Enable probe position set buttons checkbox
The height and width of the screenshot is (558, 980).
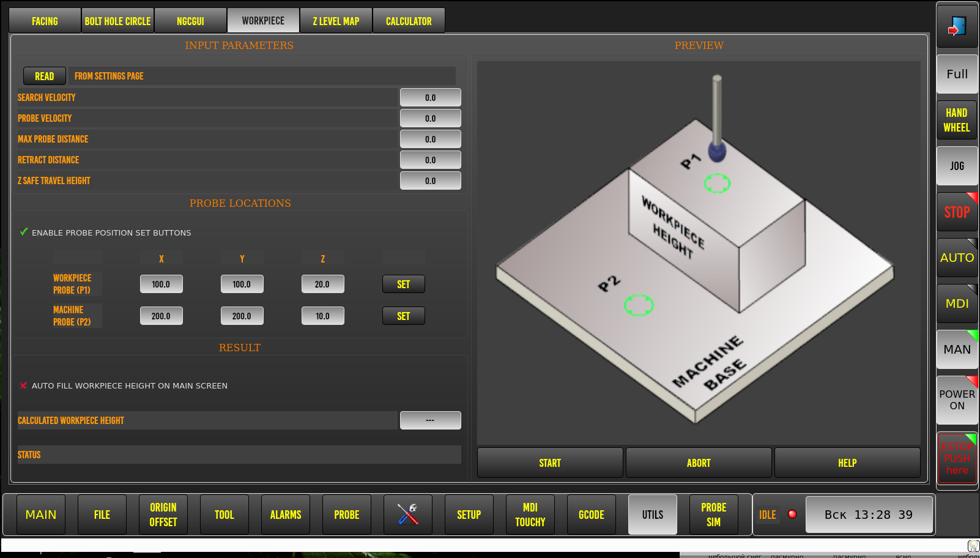tap(24, 232)
